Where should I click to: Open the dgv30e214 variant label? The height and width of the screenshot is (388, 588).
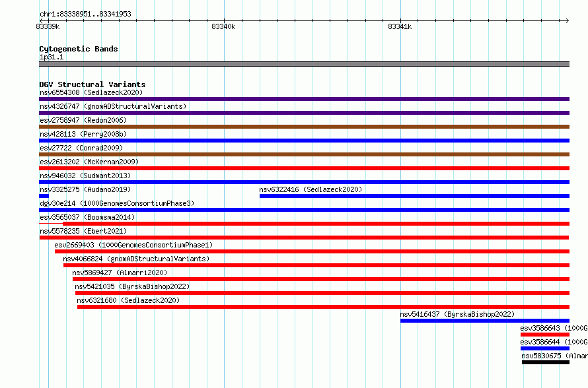pyautogui.click(x=117, y=203)
